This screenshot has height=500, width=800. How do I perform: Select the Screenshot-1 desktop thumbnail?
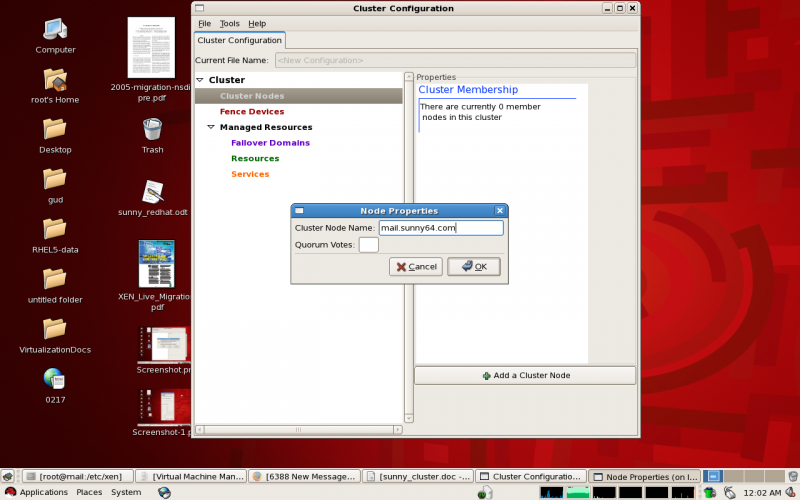164,407
